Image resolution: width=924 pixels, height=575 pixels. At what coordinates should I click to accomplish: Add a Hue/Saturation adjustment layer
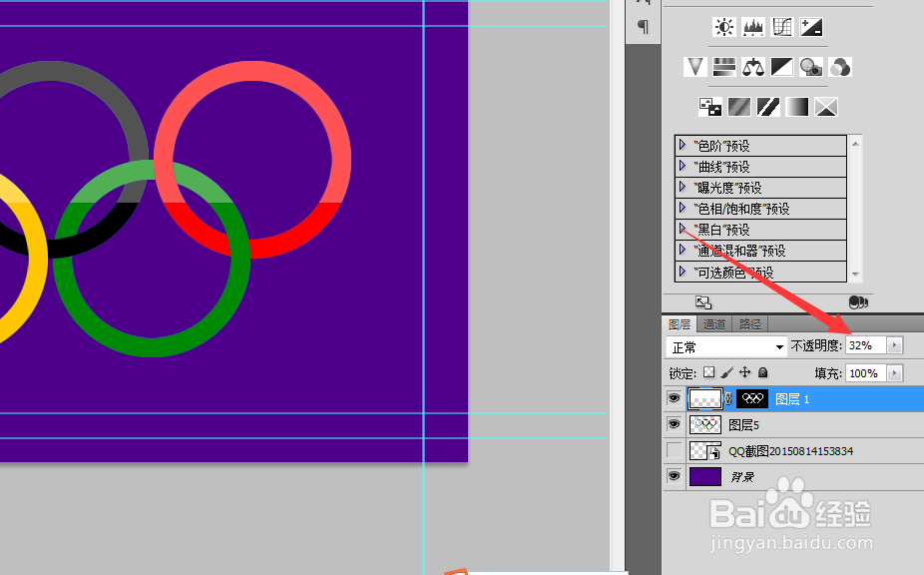pos(724,67)
